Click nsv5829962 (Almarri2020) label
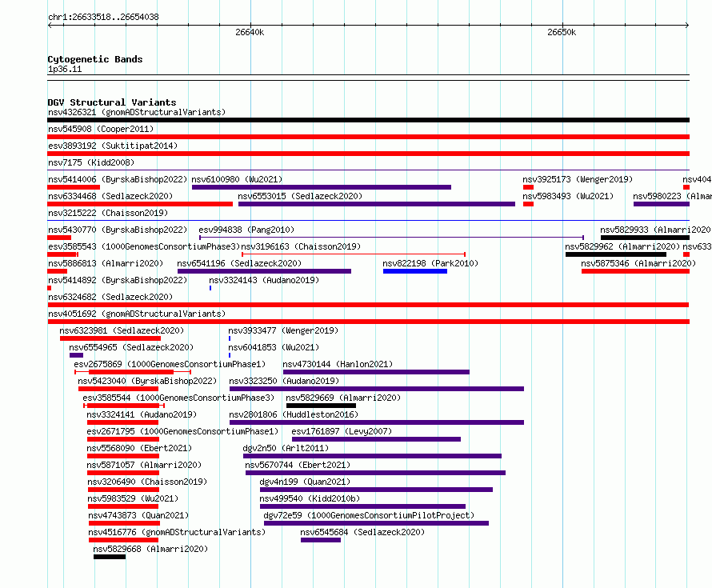This screenshot has height=588, width=712. (x=622, y=246)
